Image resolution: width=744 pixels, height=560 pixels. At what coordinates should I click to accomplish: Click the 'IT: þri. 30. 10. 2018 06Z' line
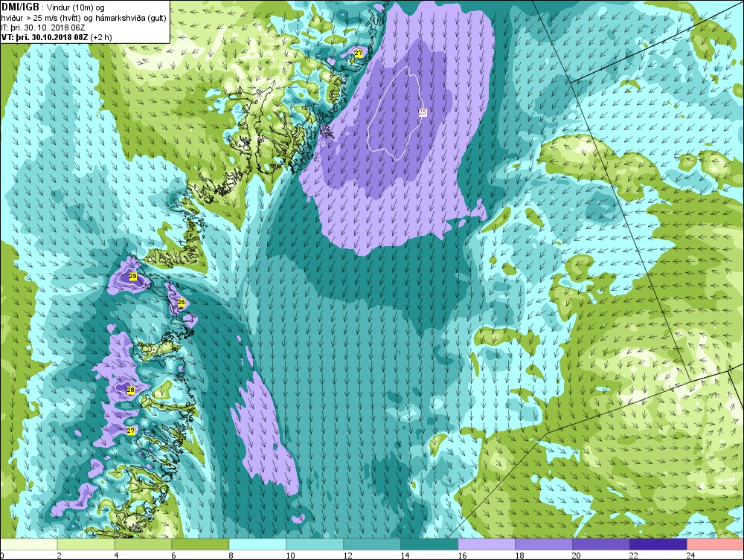pyautogui.click(x=42, y=28)
